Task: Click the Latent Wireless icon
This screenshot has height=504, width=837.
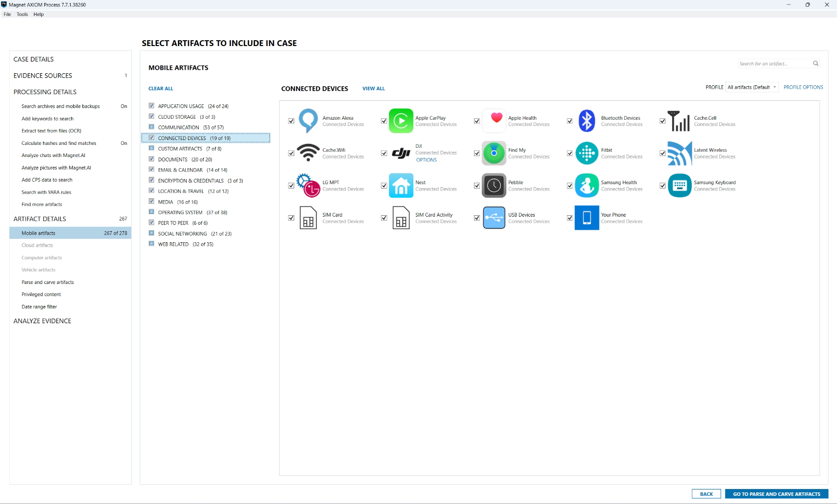Action: [x=679, y=153]
